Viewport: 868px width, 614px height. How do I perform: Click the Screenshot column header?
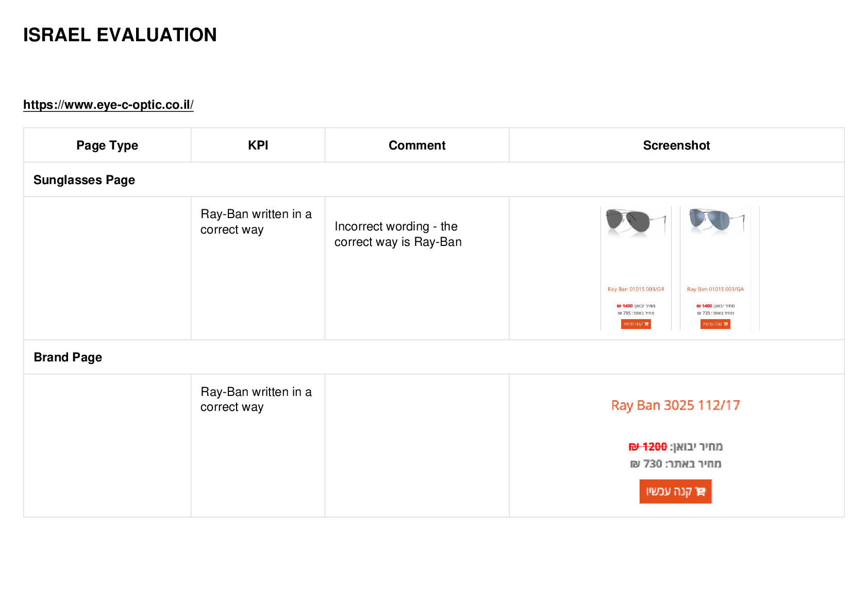click(x=676, y=145)
